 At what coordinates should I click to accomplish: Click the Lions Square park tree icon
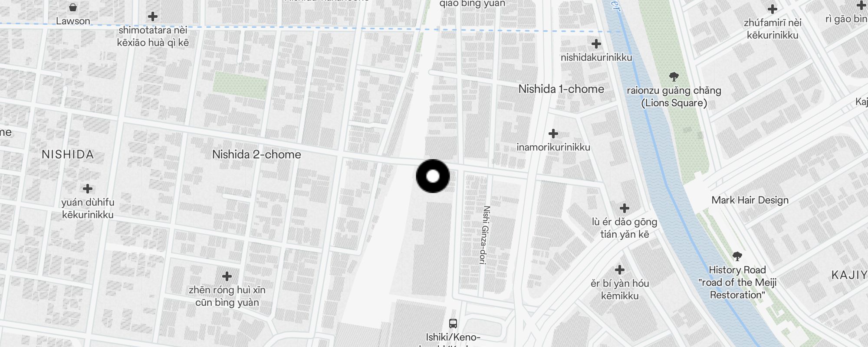coord(674,77)
